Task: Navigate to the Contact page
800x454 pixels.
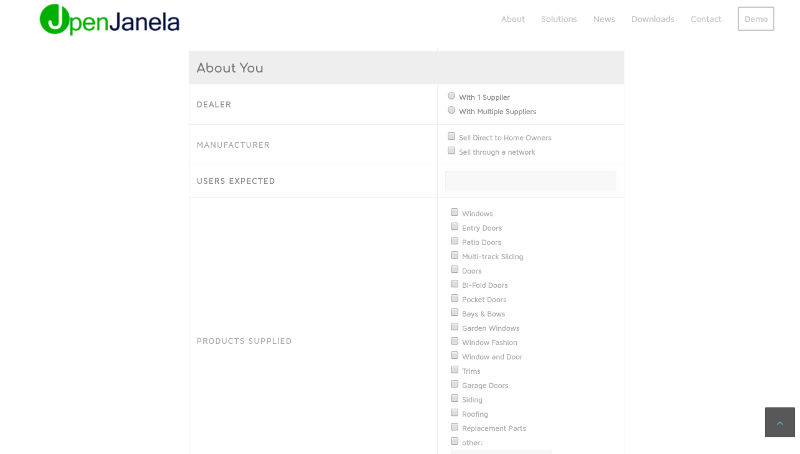Action: click(706, 19)
